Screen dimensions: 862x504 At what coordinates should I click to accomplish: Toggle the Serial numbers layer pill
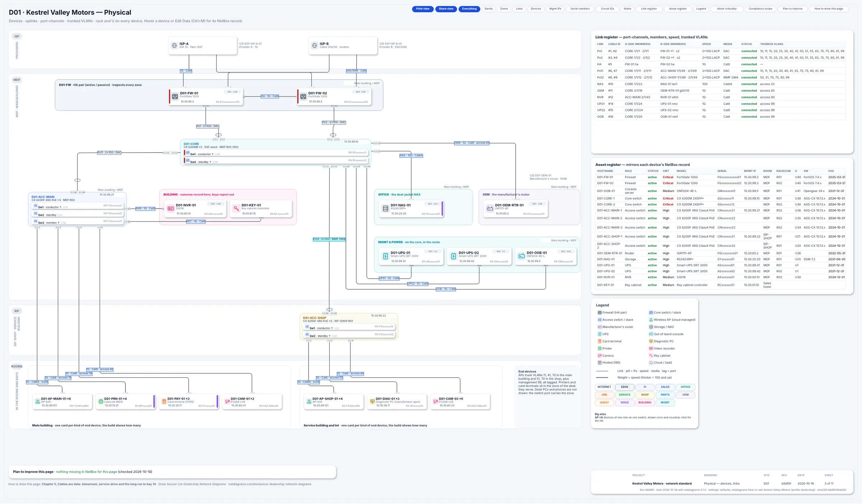pyautogui.click(x=580, y=9)
